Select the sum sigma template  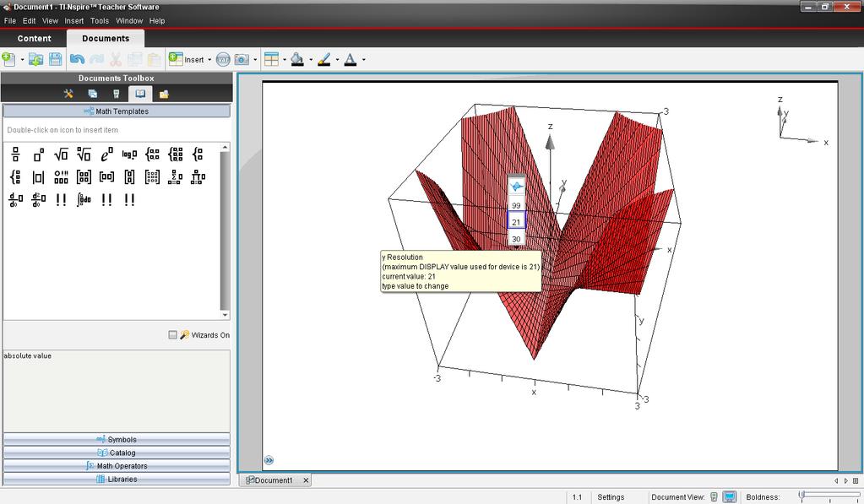coord(175,176)
